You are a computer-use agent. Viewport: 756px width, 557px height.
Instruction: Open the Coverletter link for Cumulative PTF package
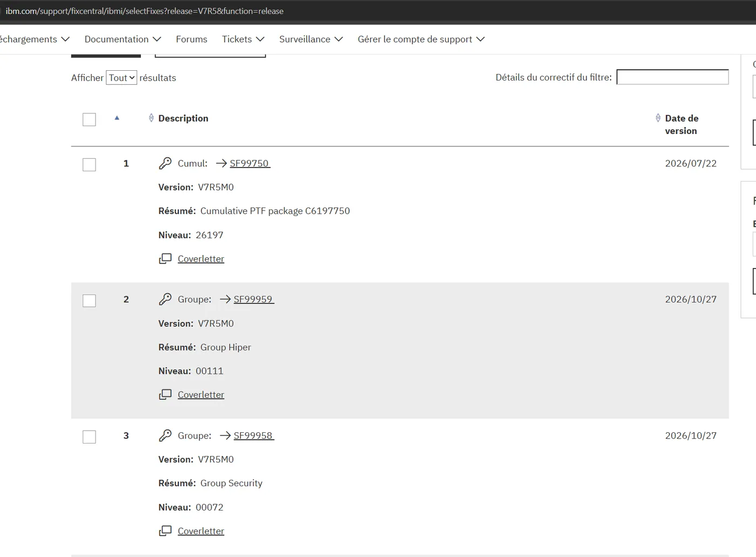[201, 259]
